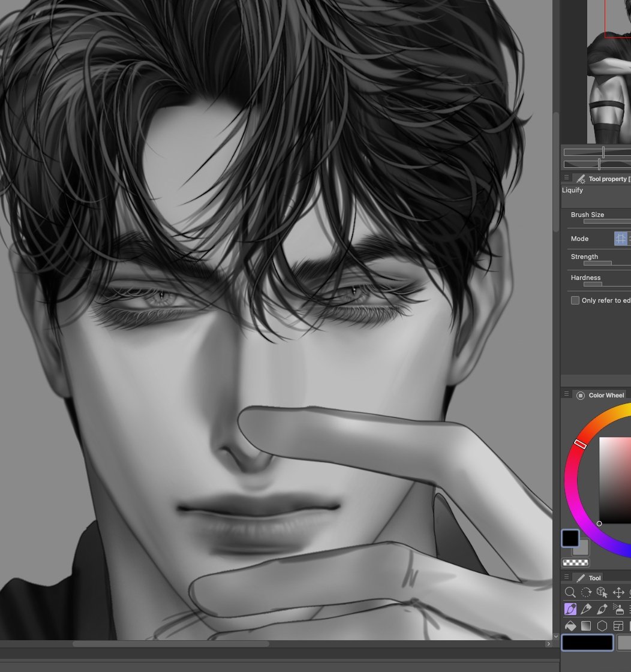The image size is (631, 672).
Task: Adjust the Strength slider
Action: (607, 263)
